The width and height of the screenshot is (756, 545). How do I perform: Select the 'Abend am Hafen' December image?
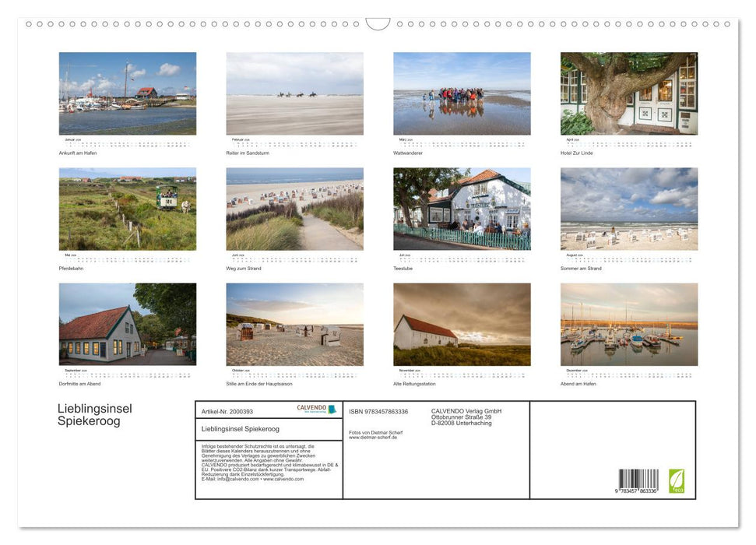pyautogui.click(x=628, y=325)
